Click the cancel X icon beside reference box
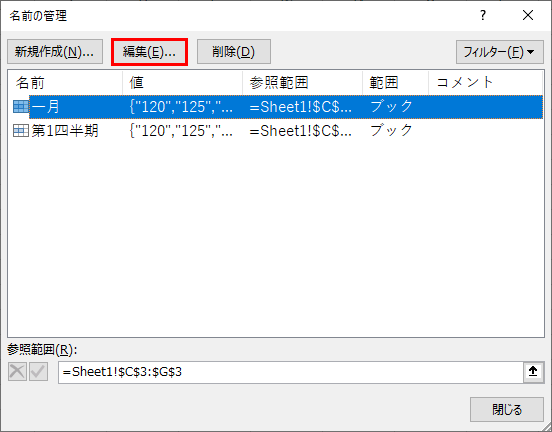 [17, 372]
